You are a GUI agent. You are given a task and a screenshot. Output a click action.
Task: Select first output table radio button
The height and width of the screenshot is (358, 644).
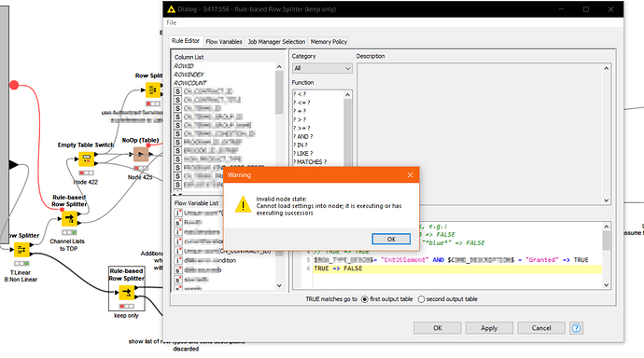[364, 299]
